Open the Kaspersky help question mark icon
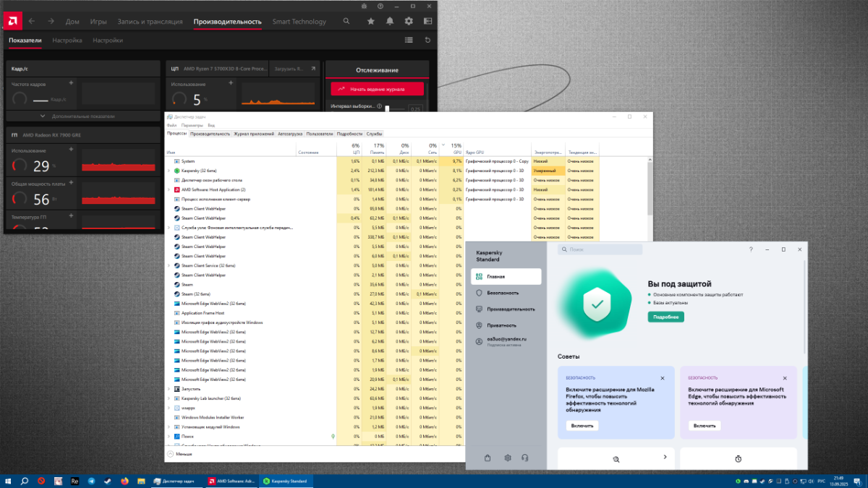The image size is (868, 488). click(x=751, y=249)
